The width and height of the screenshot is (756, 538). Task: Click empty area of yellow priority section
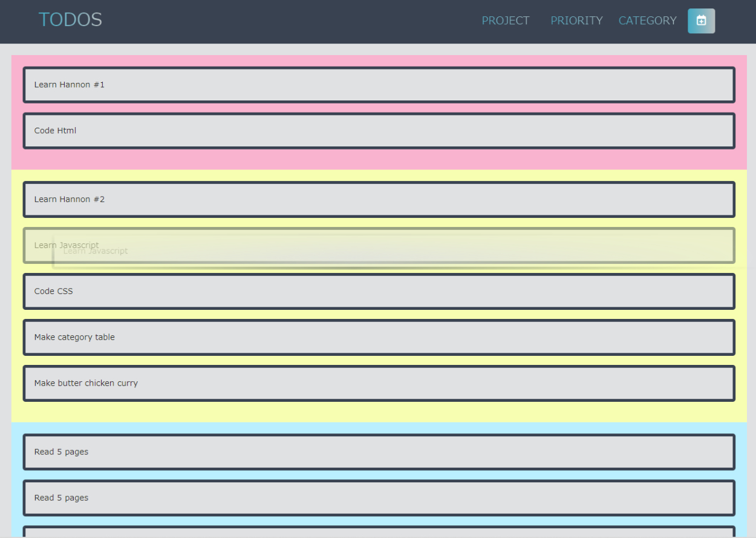pyautogui.click(x=379, y=412)
